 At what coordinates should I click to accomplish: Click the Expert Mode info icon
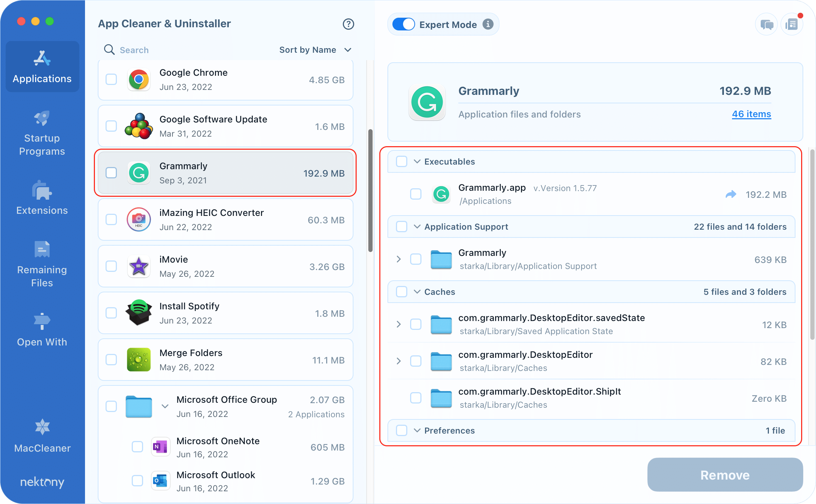coord(488,24)
